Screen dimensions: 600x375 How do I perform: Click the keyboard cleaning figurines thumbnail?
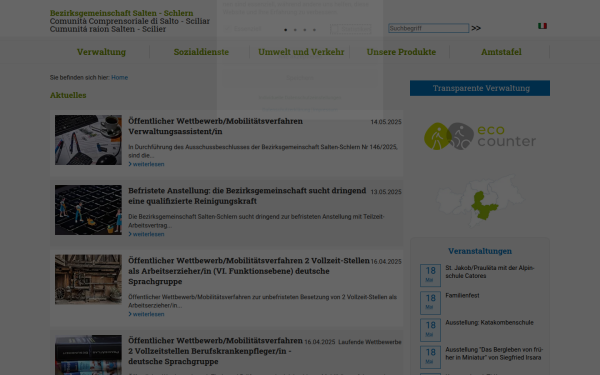(88, 210)
